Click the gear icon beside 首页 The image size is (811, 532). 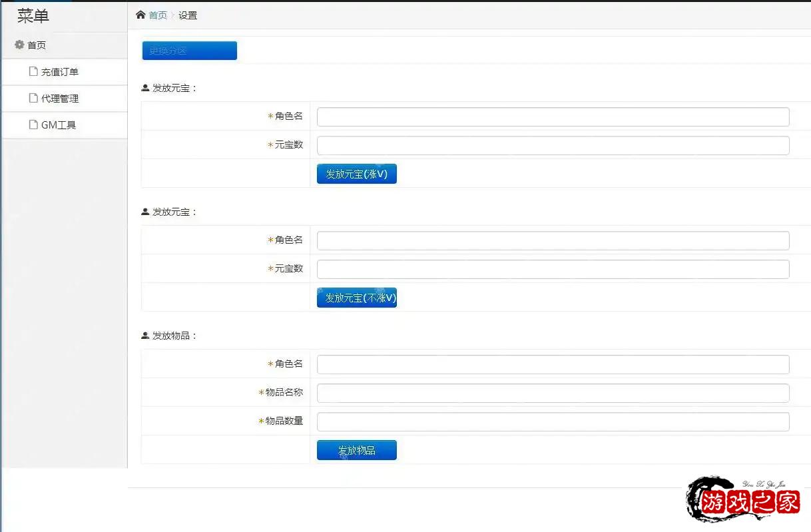pos(19,45)
